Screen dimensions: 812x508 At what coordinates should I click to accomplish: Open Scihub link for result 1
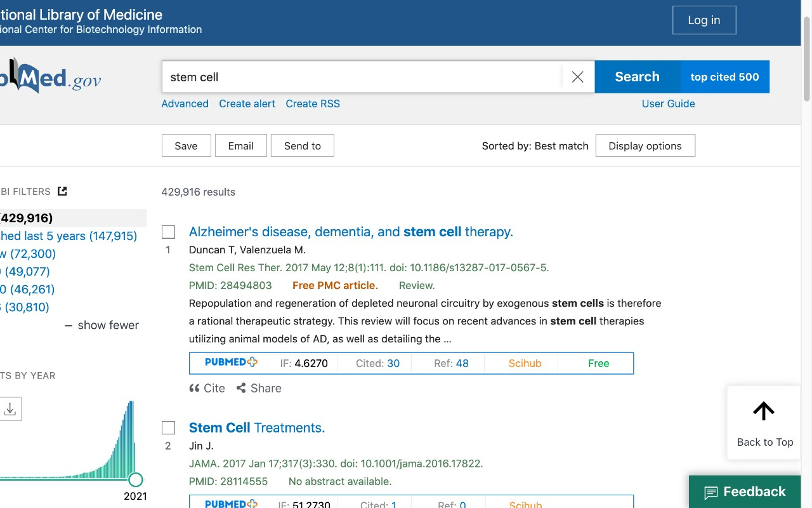[525, 363]
